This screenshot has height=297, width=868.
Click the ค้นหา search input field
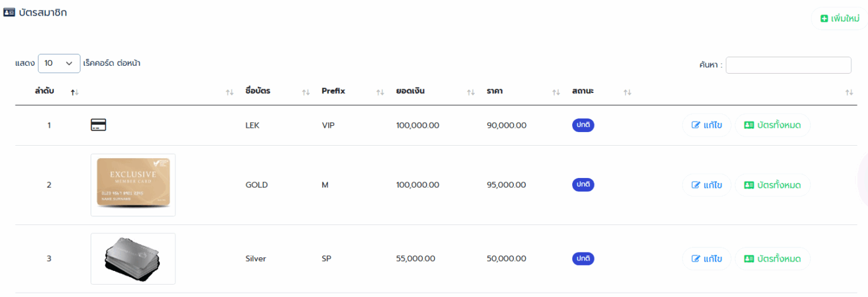coord(789,65)
